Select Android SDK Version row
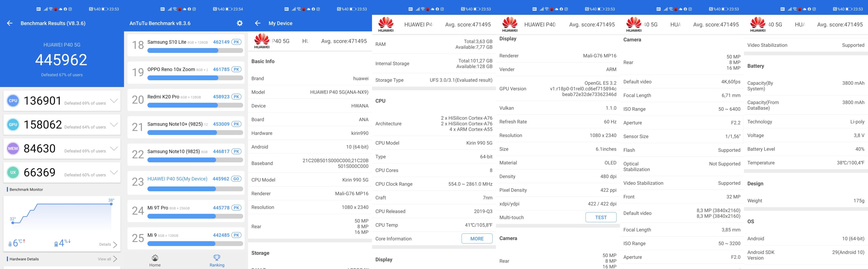This screenshot has width=868, height=269. point(806,255)
